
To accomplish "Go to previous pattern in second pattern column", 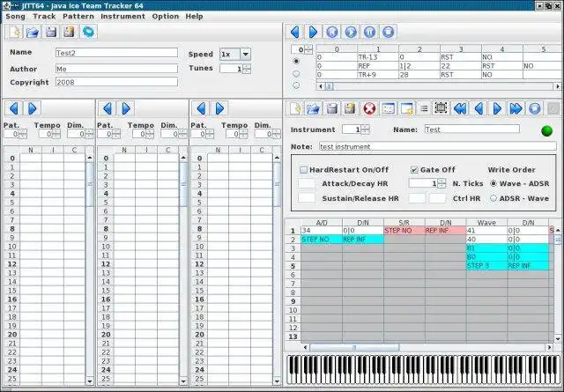I will click(x=108, y=108).
